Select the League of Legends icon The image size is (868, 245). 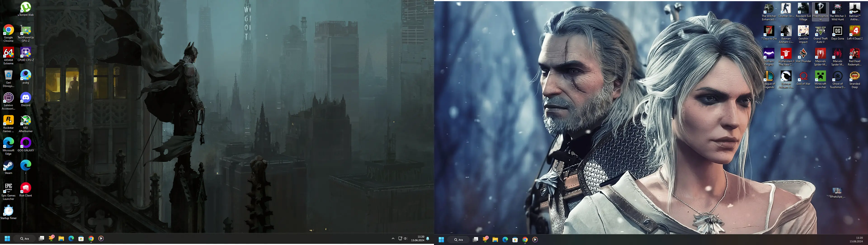point(769,79)
